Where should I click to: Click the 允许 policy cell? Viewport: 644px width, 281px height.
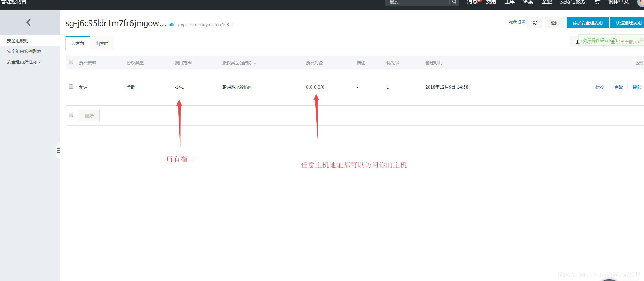(x=83, y=87)
